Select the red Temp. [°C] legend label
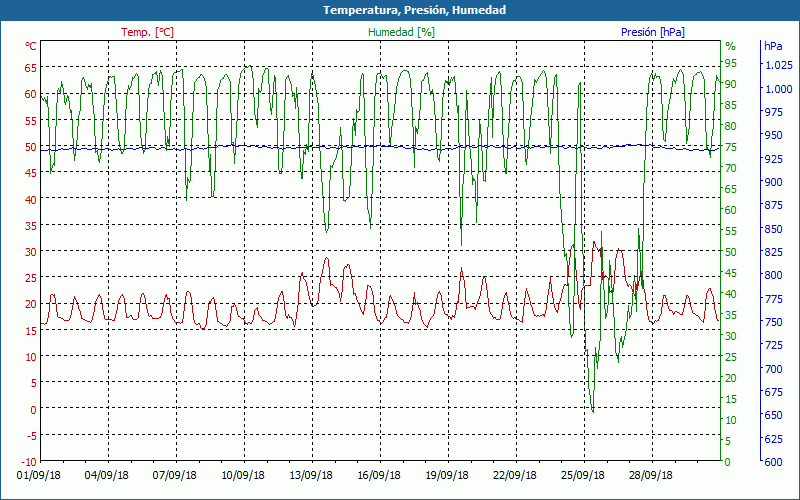The height and width of the screenshot is (500, 800). coord(147,32)
